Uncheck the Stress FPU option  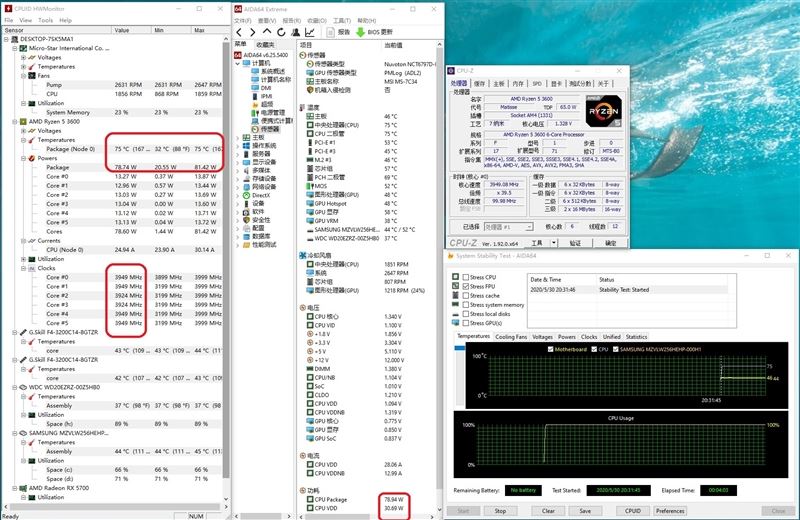(466, 286)
